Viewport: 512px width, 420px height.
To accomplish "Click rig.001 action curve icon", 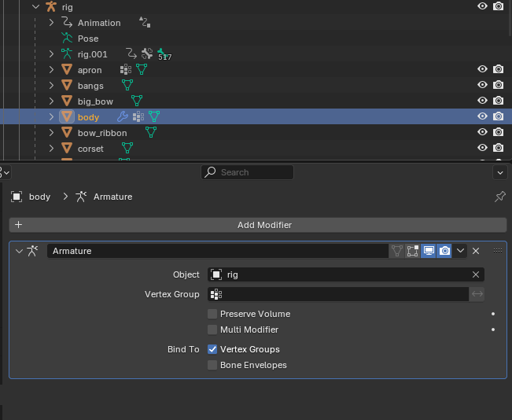I will 131,54.
